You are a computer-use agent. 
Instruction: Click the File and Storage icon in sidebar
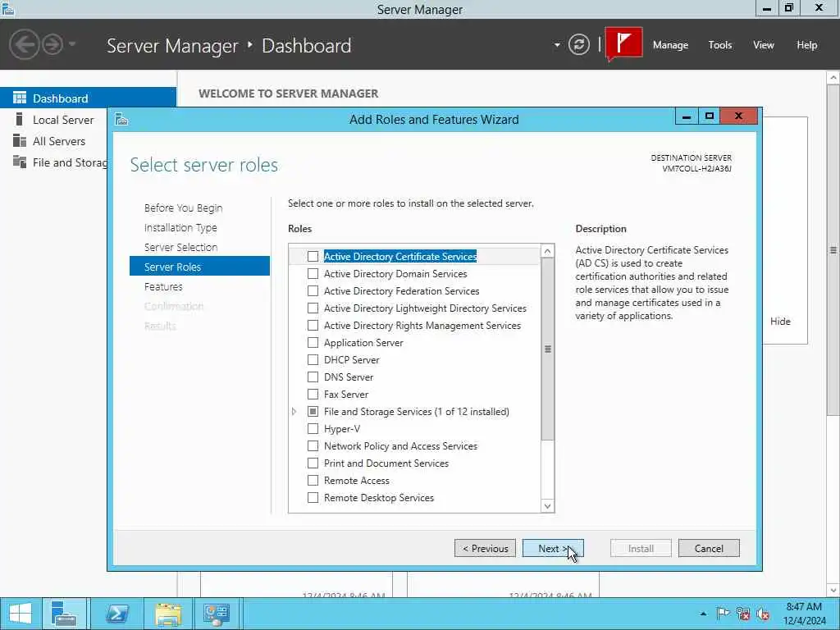point(20,162)
